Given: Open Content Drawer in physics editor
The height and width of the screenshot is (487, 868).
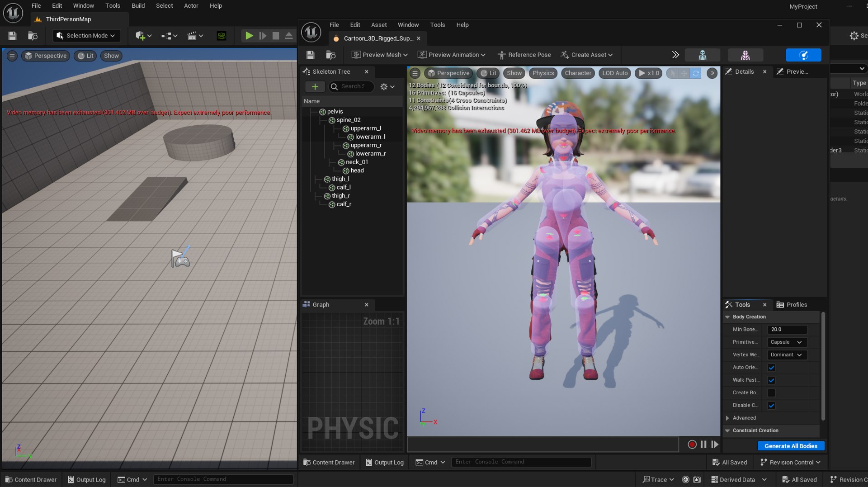Looking at the screenshot, I should point(329,462).
